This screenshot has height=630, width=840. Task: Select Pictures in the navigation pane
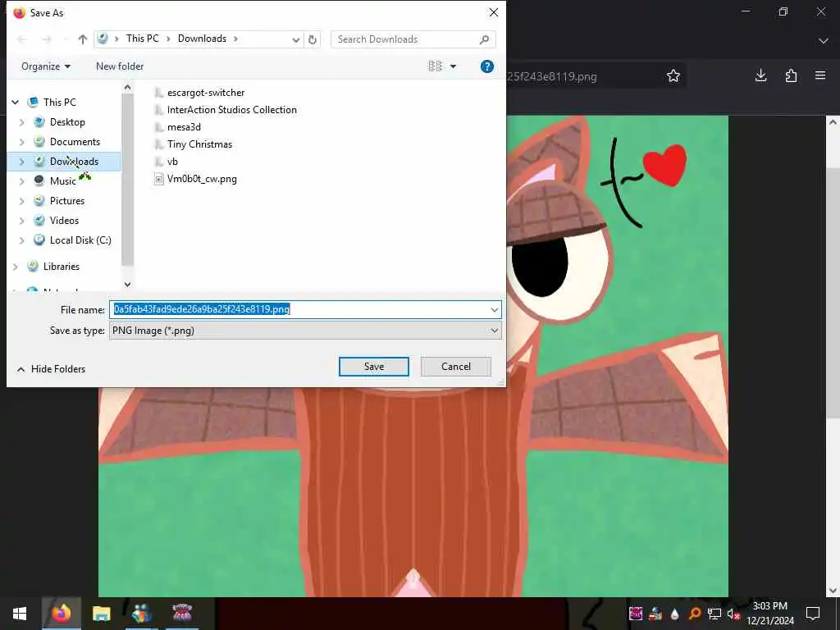click(67, 201)
